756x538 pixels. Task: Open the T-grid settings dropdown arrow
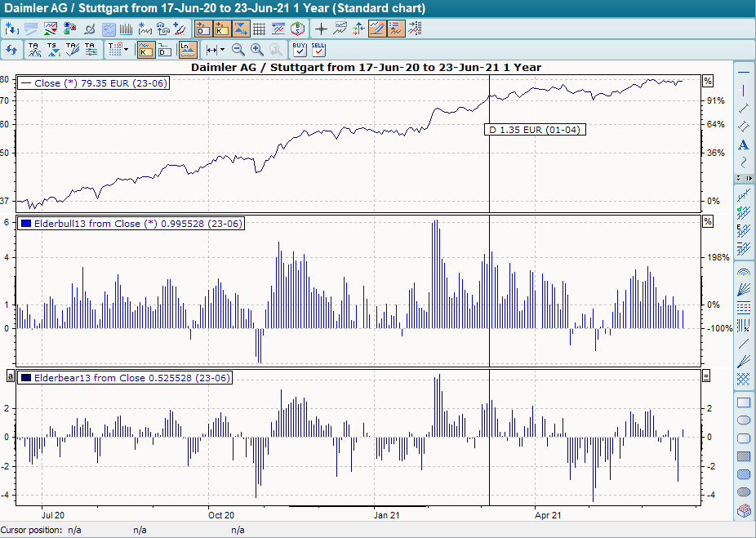coord(124,49)
